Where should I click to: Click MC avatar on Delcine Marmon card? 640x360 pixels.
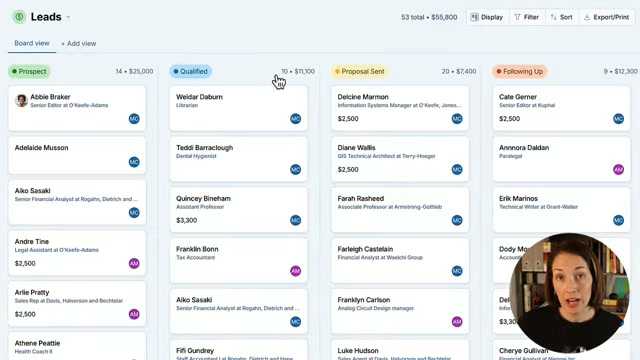(457, 119)
